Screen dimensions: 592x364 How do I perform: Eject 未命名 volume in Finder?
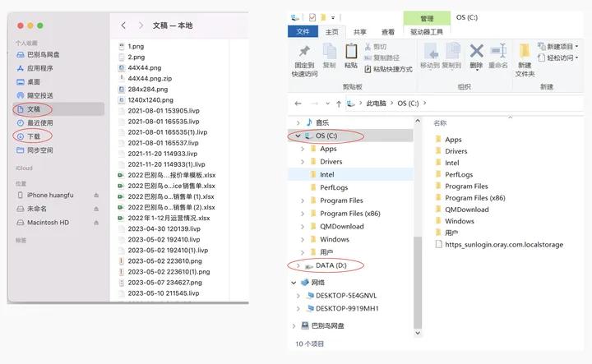[x=96, y=209]
